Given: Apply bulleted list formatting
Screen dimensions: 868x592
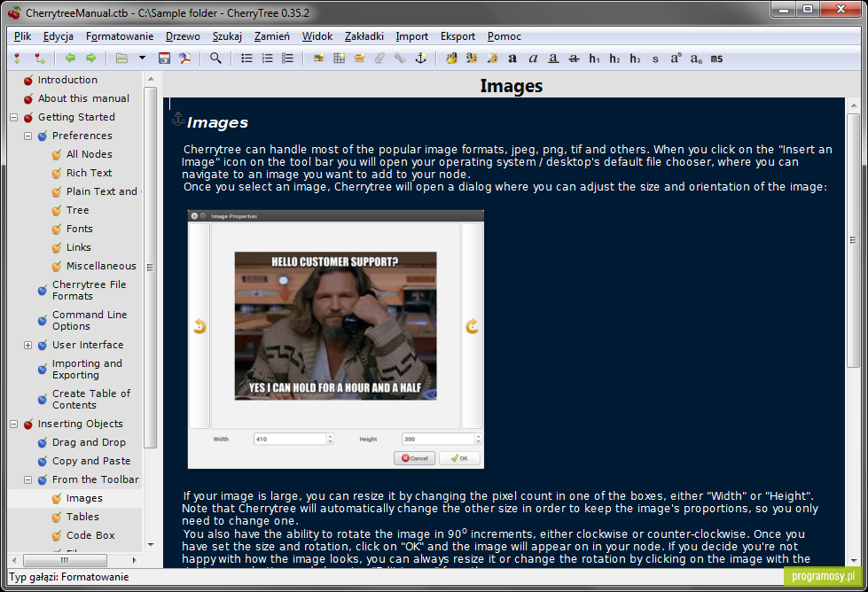Looking at the screenshot, I should (246, 58).
